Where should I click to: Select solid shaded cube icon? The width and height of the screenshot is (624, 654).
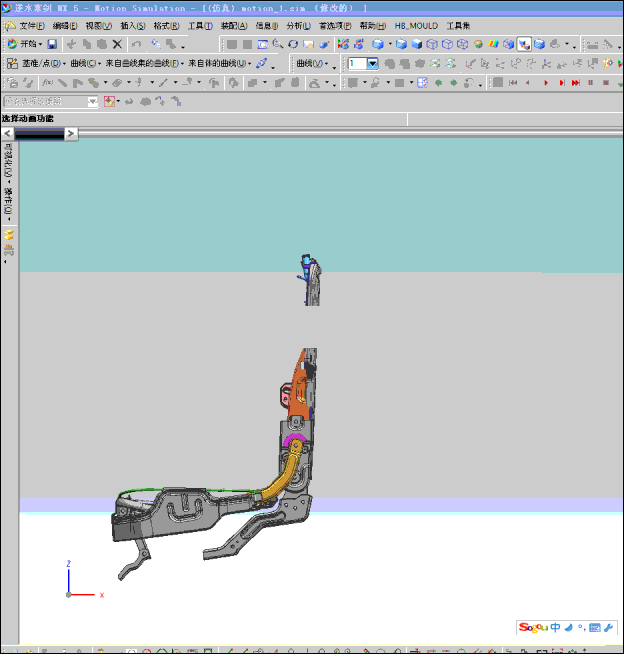[x=417, y=44]
